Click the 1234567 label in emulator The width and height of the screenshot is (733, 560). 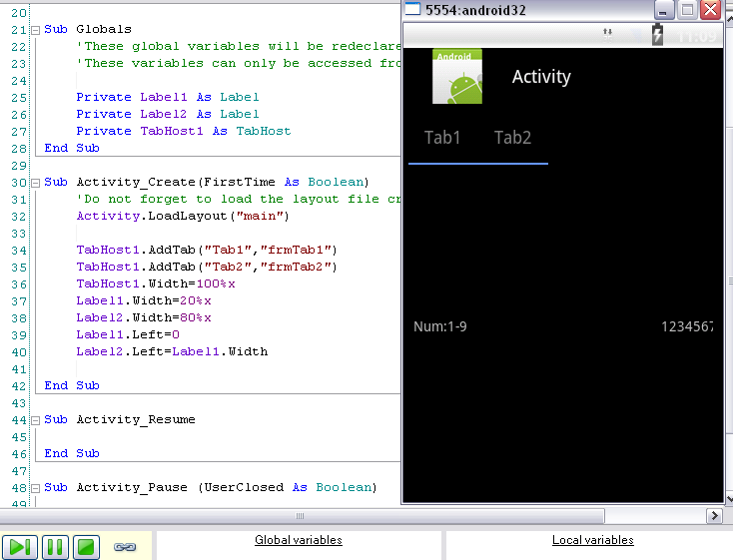click(687, 326)
